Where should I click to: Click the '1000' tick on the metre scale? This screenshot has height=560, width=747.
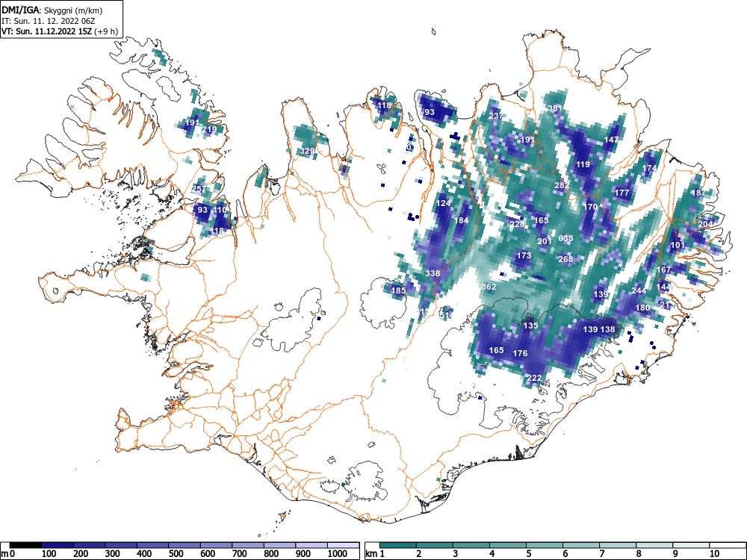click(338, 554)
